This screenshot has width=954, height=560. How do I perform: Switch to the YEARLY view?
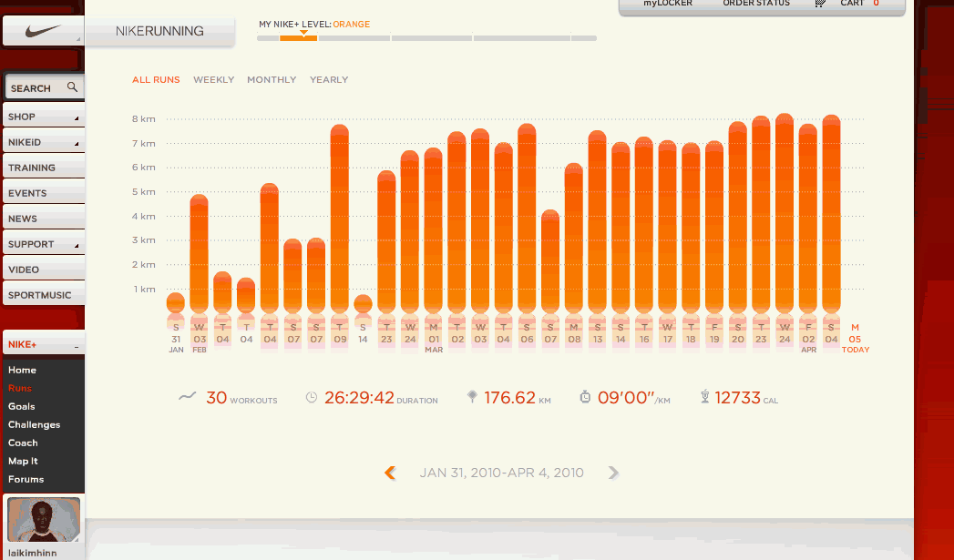coord(329,79)
